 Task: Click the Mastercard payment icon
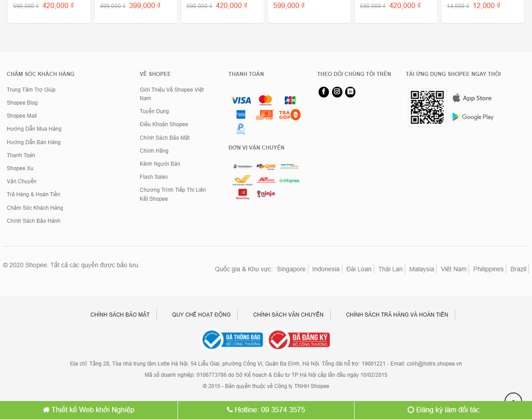[265, 99]
